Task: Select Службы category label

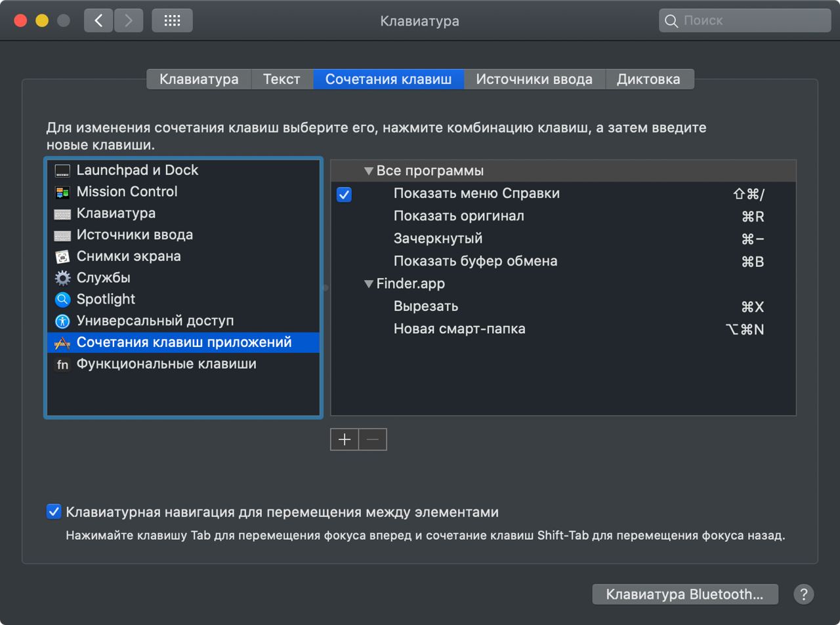Action: coord(104,278)
